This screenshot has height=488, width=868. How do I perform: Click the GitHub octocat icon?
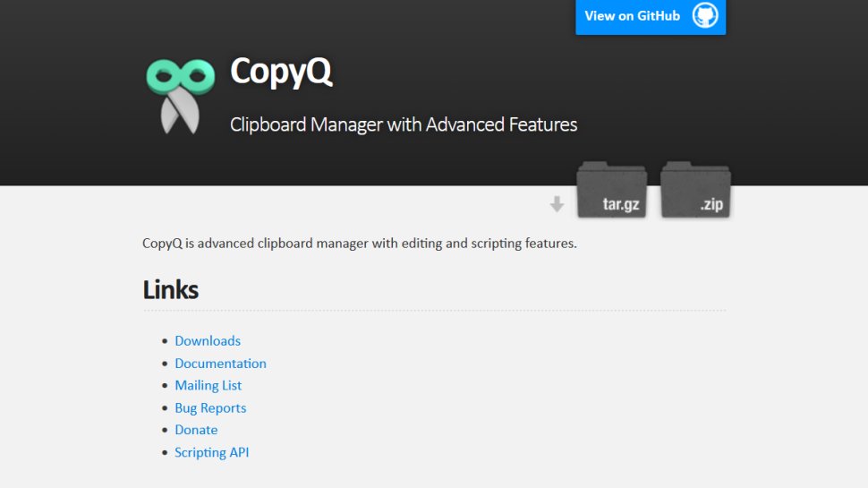(x=705, y=15)
